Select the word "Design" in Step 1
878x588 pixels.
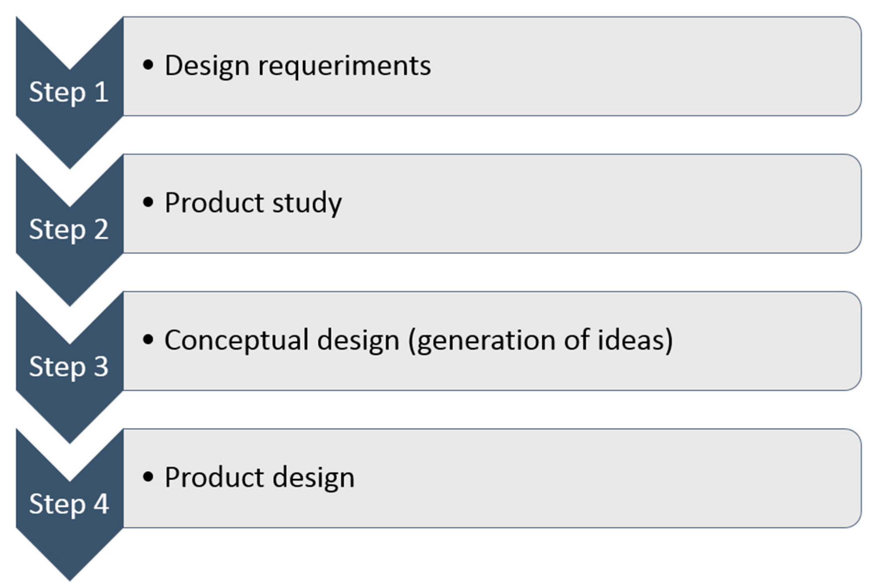(x=207, y=65)
